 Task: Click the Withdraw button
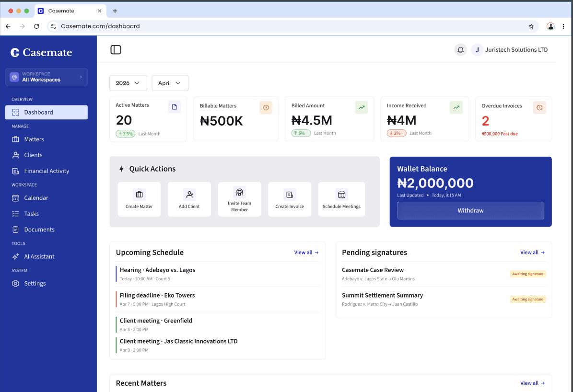tap(471, 210)
